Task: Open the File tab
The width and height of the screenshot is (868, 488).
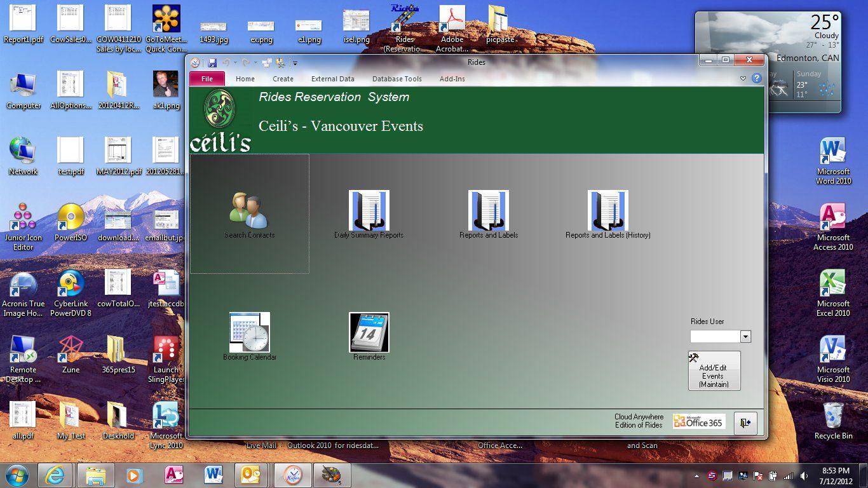Action: (207, 79)
